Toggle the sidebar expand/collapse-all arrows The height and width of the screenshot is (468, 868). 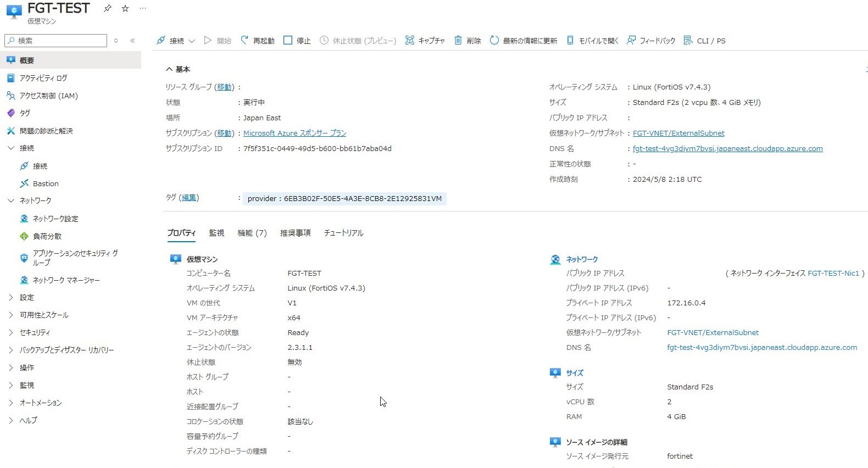click(x=116, y=41)
